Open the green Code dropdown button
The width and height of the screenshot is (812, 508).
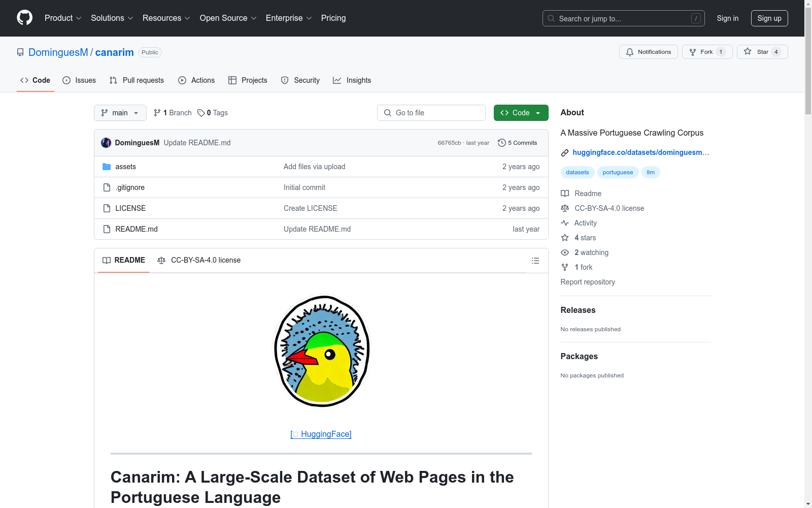(x=521, y=113)
